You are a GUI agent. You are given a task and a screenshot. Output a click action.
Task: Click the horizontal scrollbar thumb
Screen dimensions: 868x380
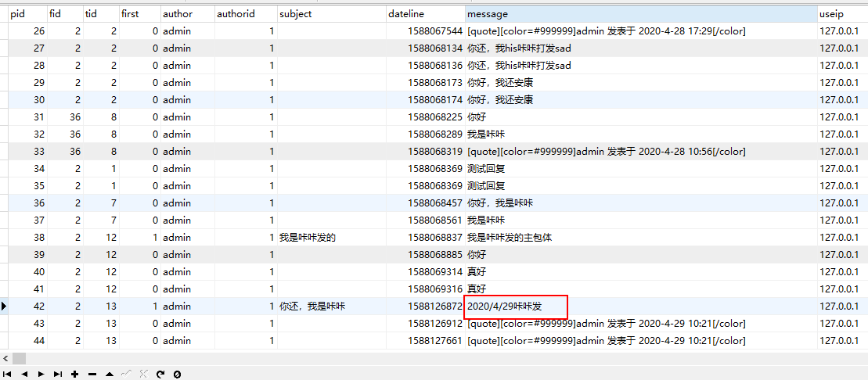tap(19, 358)
